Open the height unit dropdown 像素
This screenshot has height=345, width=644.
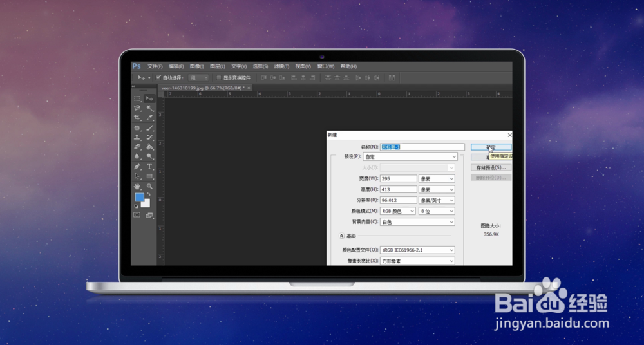[437, 189]
